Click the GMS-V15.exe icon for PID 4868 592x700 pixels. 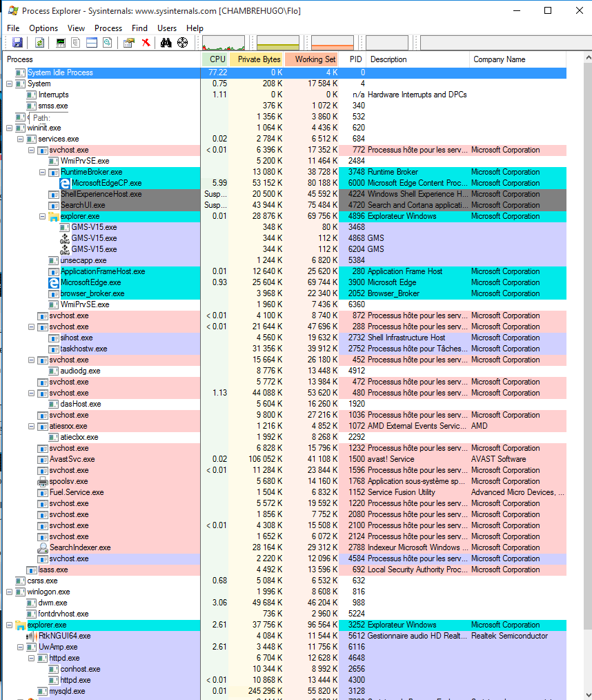coord(65,238)
